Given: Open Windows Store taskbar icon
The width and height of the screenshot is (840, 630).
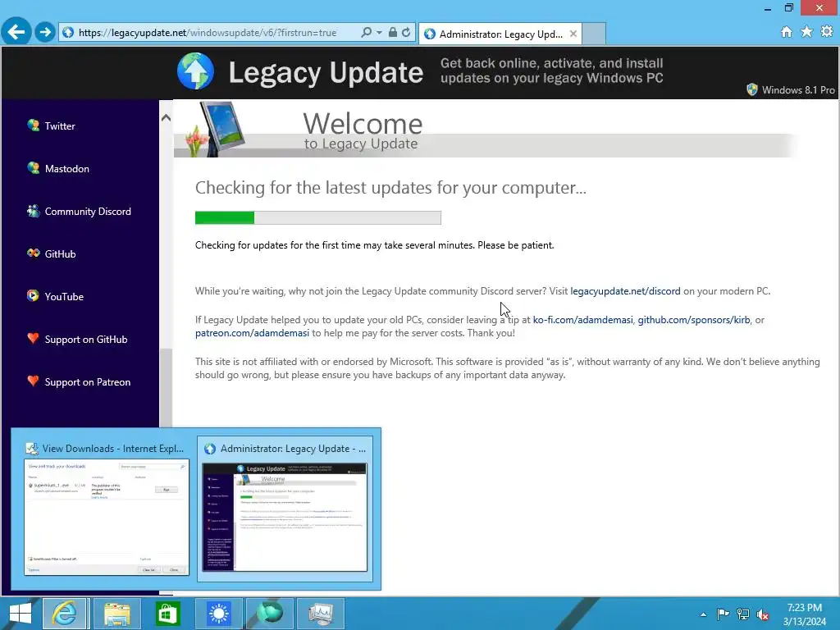Looking at the screenshot, I should pyautogui.click(x=167, y=614).
